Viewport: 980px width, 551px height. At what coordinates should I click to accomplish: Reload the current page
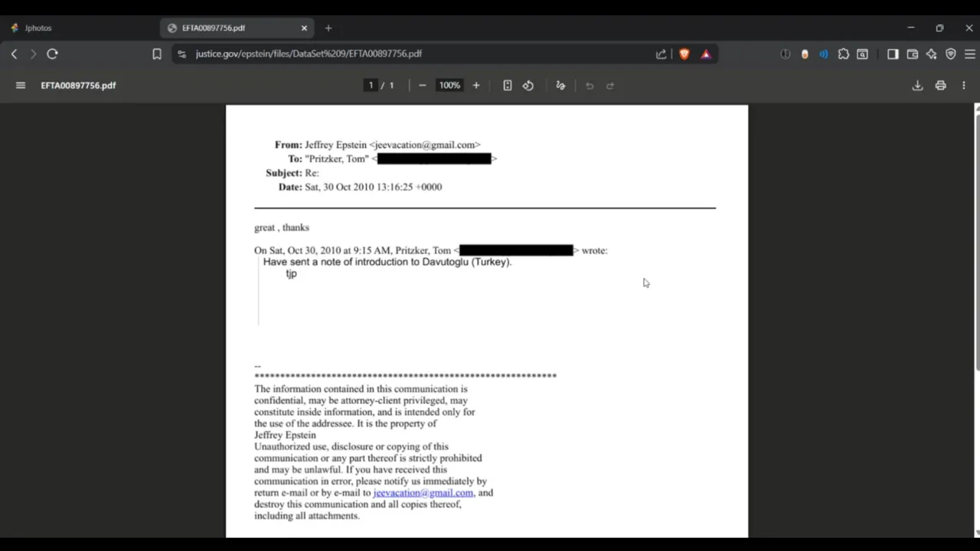[52, 54]
